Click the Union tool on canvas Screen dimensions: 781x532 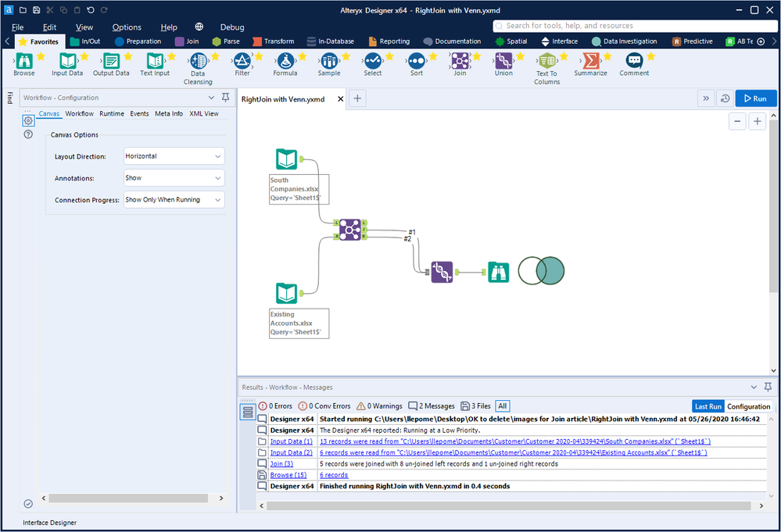(442, 272)
